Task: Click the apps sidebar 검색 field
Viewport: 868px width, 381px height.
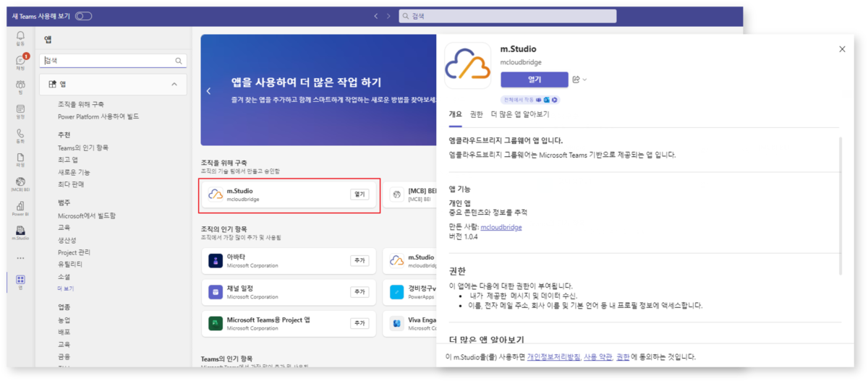Action: 114,61
